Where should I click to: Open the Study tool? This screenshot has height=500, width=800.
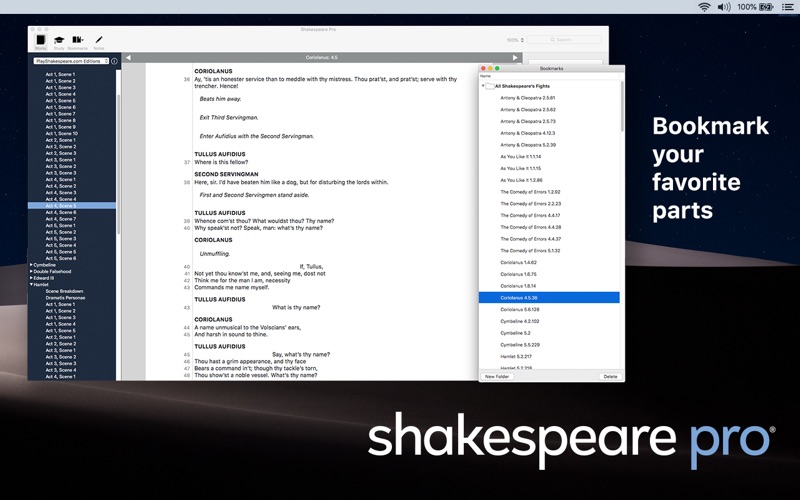coord(59,40)
